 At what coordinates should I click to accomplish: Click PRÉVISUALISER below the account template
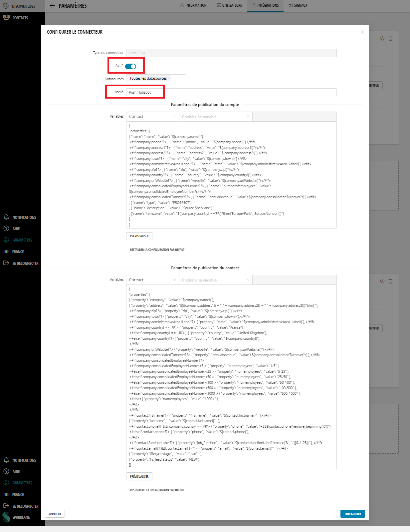click(x=139, y=236)
